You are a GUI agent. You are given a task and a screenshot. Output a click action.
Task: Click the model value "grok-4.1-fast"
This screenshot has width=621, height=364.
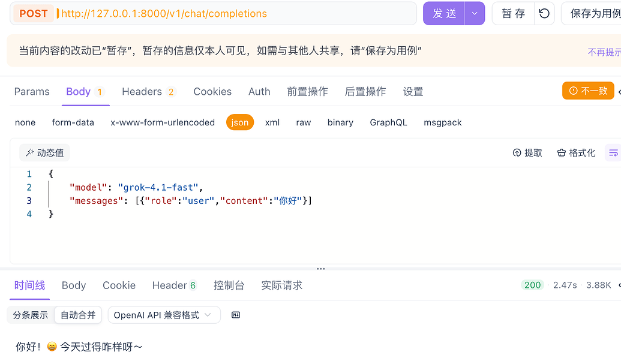pos(158,188)
